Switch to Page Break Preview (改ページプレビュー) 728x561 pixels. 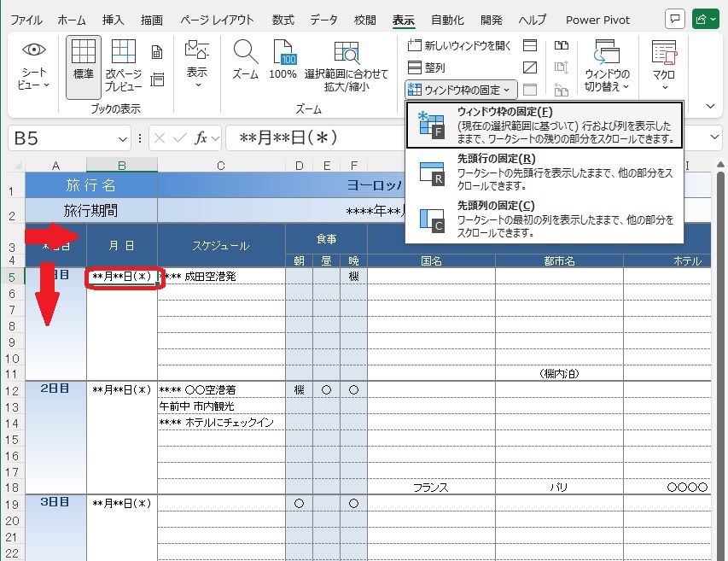(x=124, y=66)
